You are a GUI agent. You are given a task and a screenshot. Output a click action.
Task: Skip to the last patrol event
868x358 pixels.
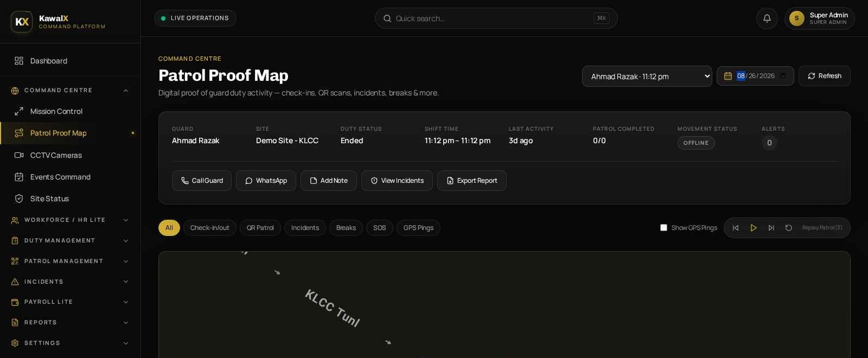click(771, 228)
